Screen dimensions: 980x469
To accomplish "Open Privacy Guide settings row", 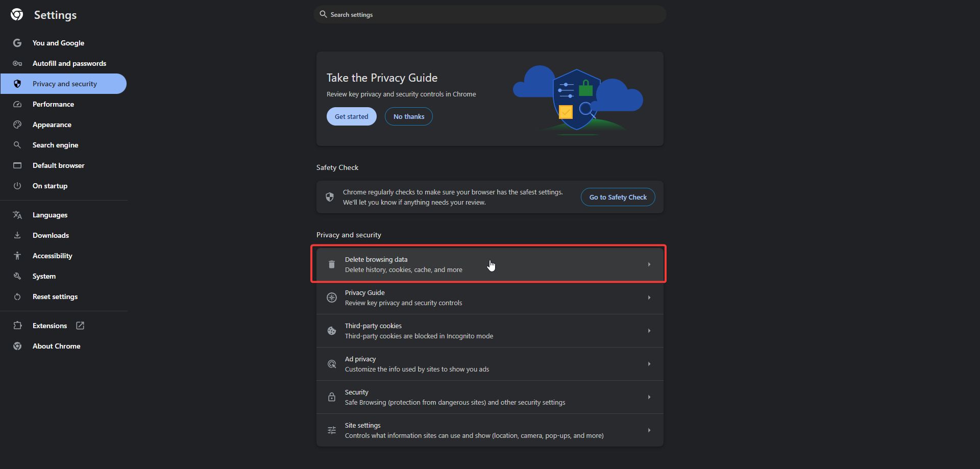I will 490,298.
